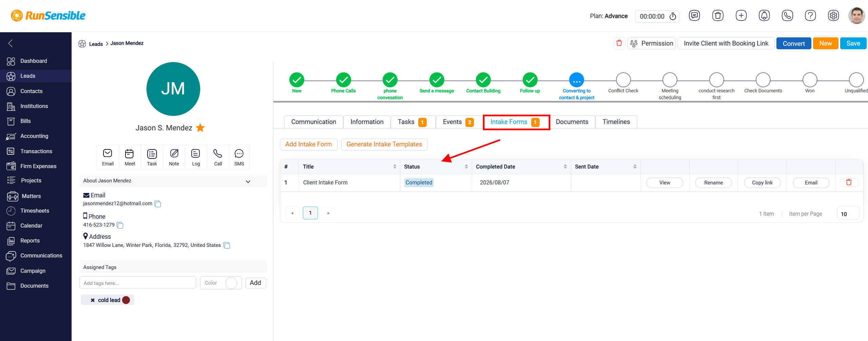Click the Convert button

[793, 43]
